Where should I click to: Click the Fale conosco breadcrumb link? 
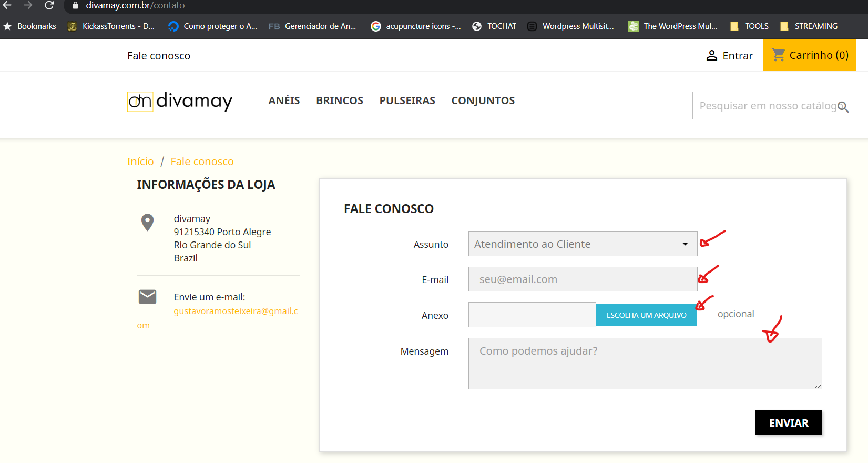point(202,162)
